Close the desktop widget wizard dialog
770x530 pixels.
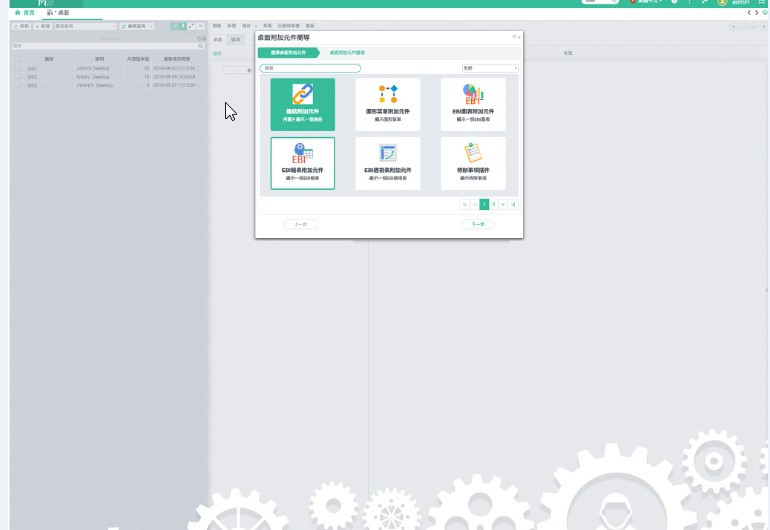coord(519,37)
